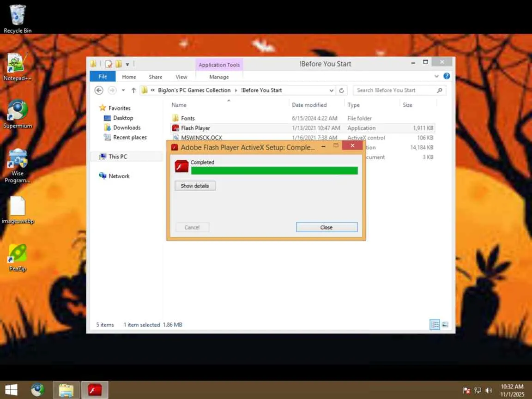
Task: Click the BigJon's PC Games Collection breadcrumb
Action: pyautogui.click(x=194, y=90)
